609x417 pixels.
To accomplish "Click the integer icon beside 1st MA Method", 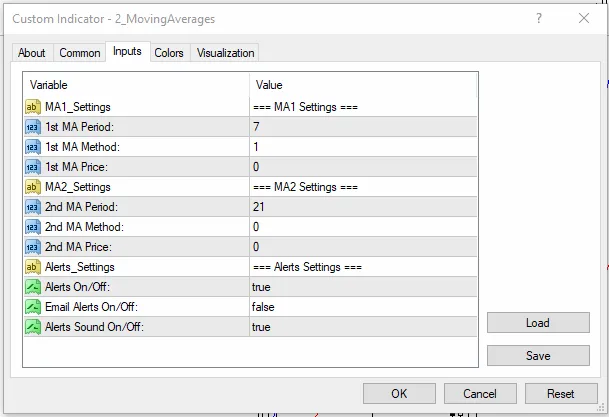I will 33,147.
